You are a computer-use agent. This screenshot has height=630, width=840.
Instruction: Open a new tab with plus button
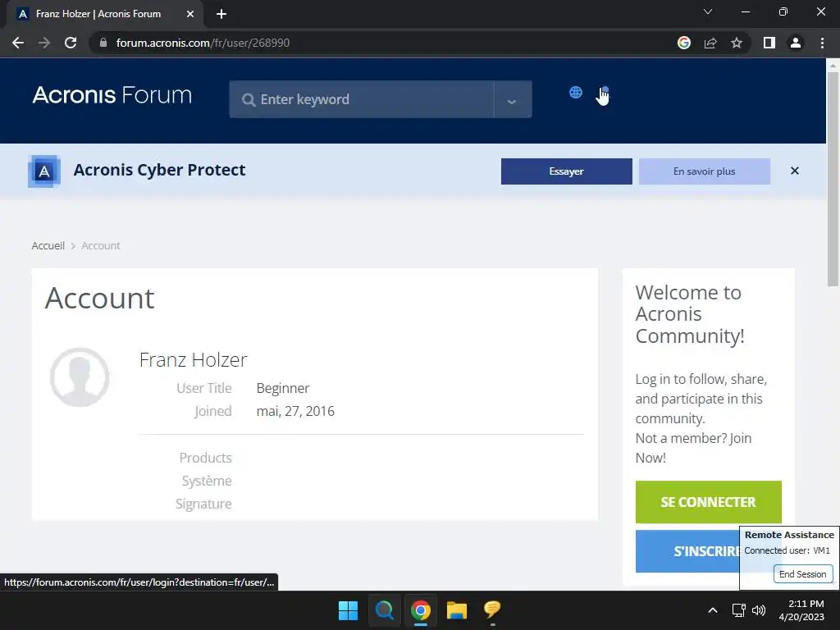[x=221, y=14]
